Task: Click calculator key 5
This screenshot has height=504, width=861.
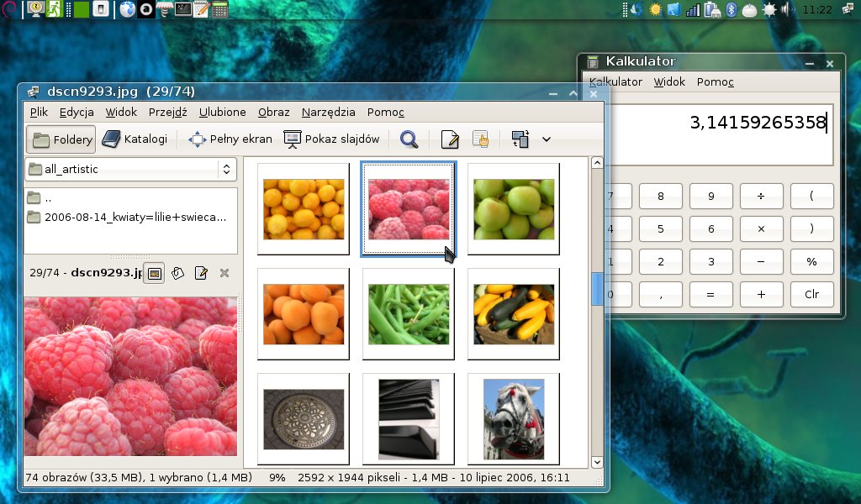Action: [x=661, y=229]
